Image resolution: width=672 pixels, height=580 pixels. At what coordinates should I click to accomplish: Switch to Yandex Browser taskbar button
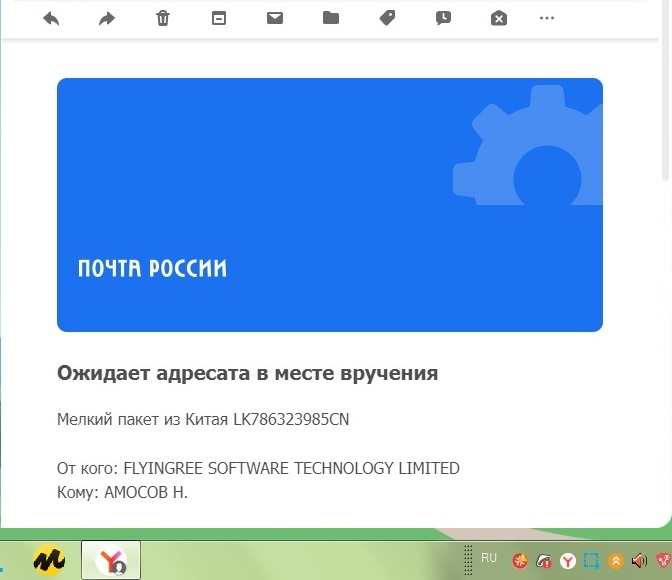tap(110, 561)
